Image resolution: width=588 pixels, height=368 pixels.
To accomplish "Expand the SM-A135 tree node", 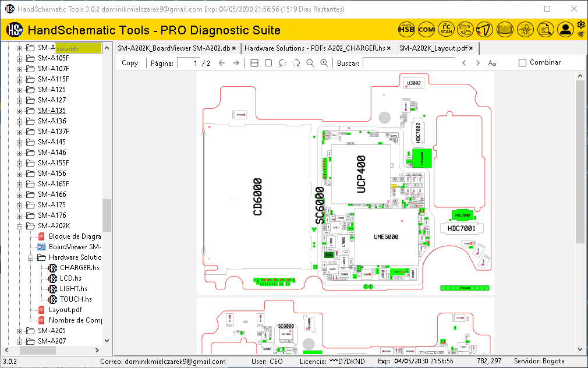I will click(19, 111).
